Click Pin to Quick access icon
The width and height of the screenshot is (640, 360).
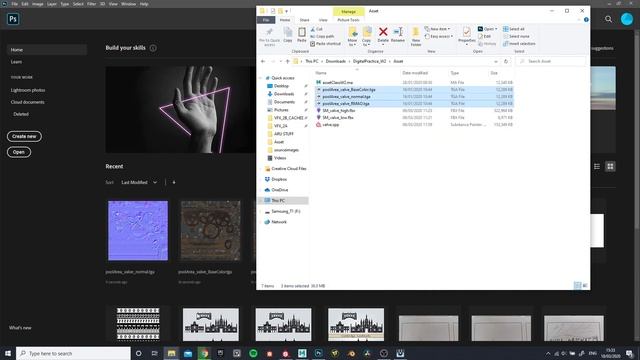(x=269, y=36)
